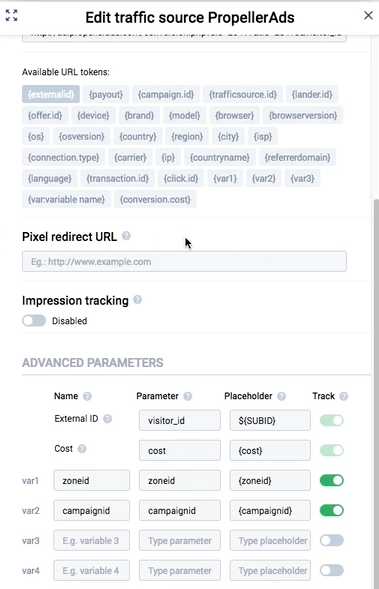Click help icon beside Cost label
This screenshot has height=589, width=379.
click(x=82, y=449)
